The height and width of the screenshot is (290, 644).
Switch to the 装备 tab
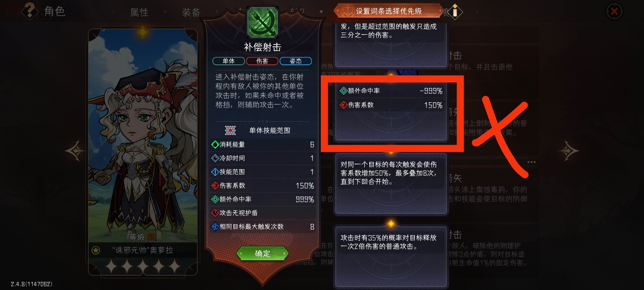click(191, 12)
